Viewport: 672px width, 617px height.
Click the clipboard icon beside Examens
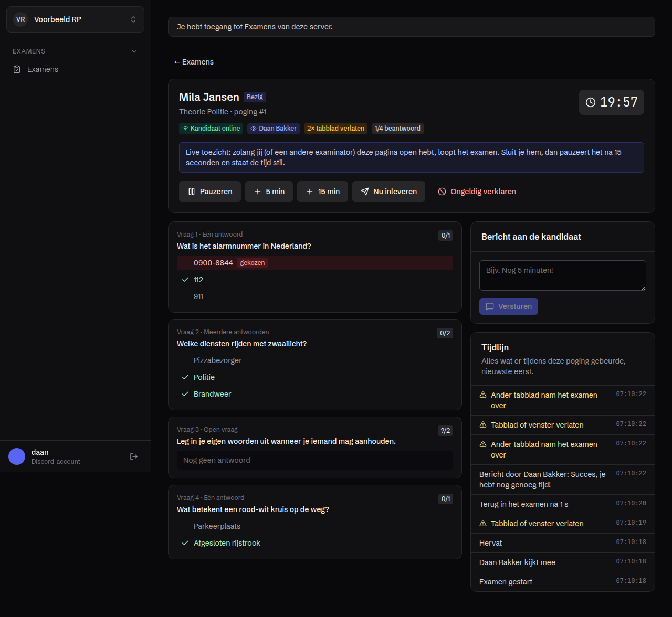pyautogui.click(x=17, y=69)
